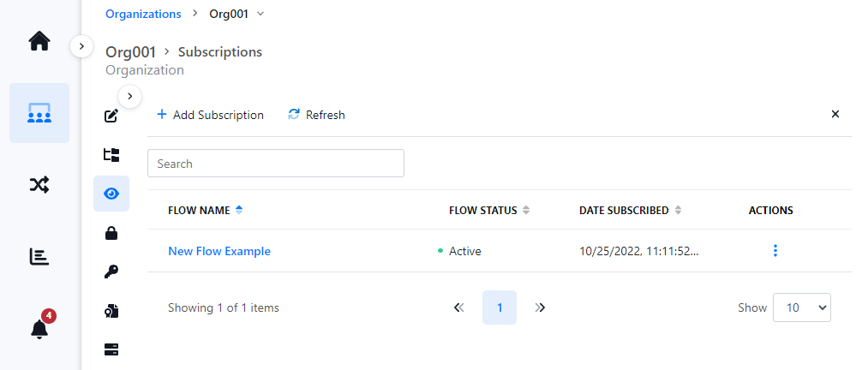Open the lock security icon
The width and height of the screenshot is (868, 370).
pyautogui.click(x=111, y=233)
